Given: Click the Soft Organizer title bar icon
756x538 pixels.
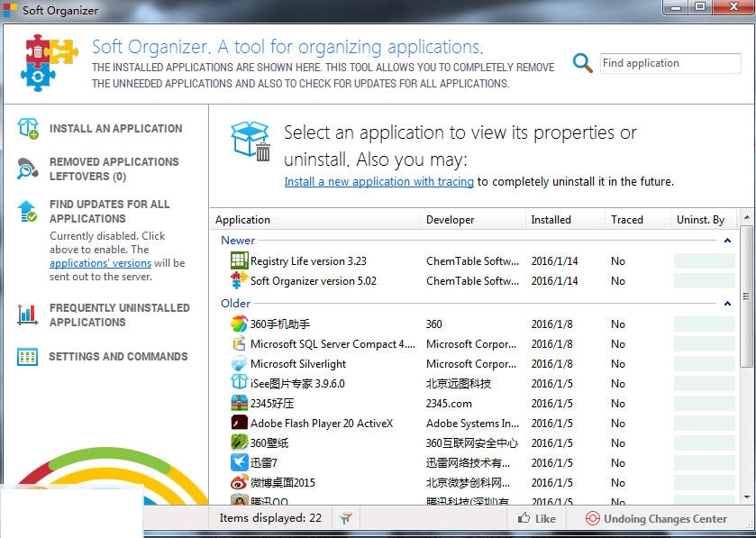Looking at the screenshot, I should [x=10, y=10].
